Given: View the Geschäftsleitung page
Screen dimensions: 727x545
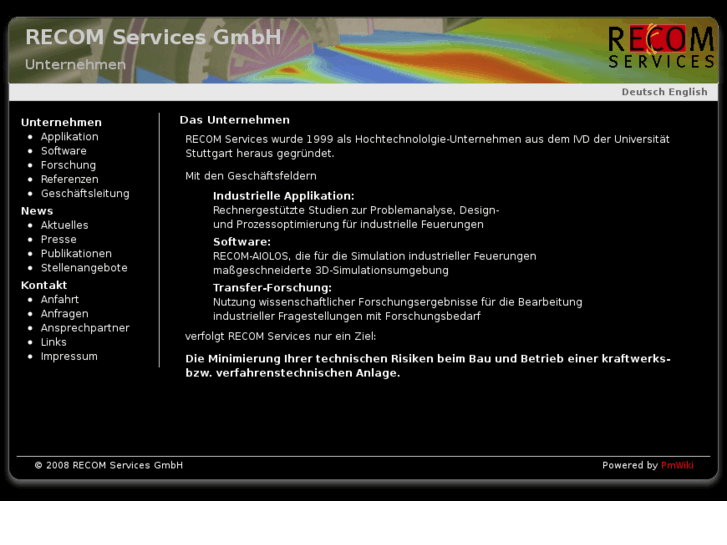Looking at the screenshot, I should tap(85, 193).
